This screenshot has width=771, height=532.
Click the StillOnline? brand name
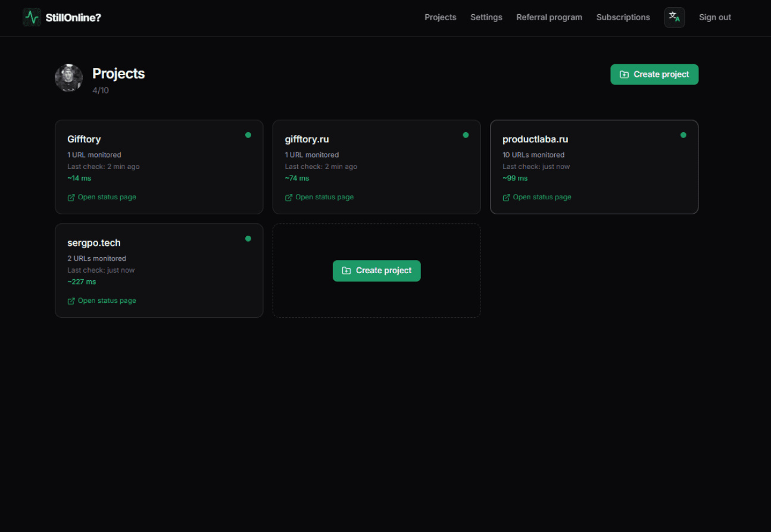point(73,17)
